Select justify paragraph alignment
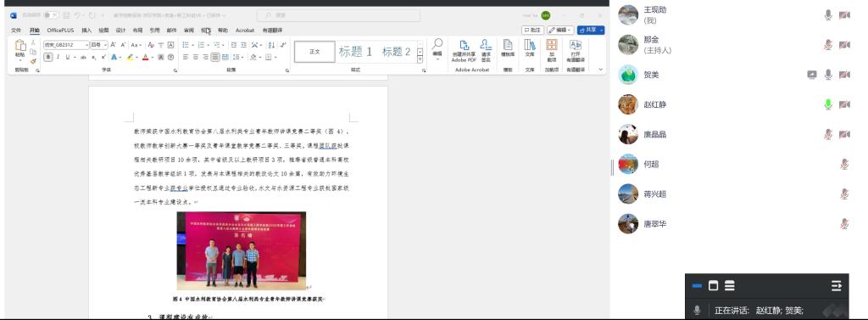The image size is (868, 320). (215, 57)
